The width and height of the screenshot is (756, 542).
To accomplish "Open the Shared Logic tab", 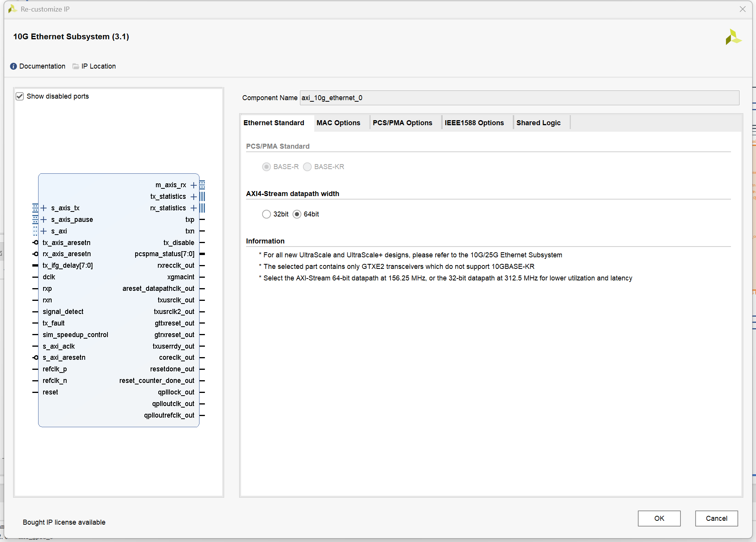I will point(538,123).
